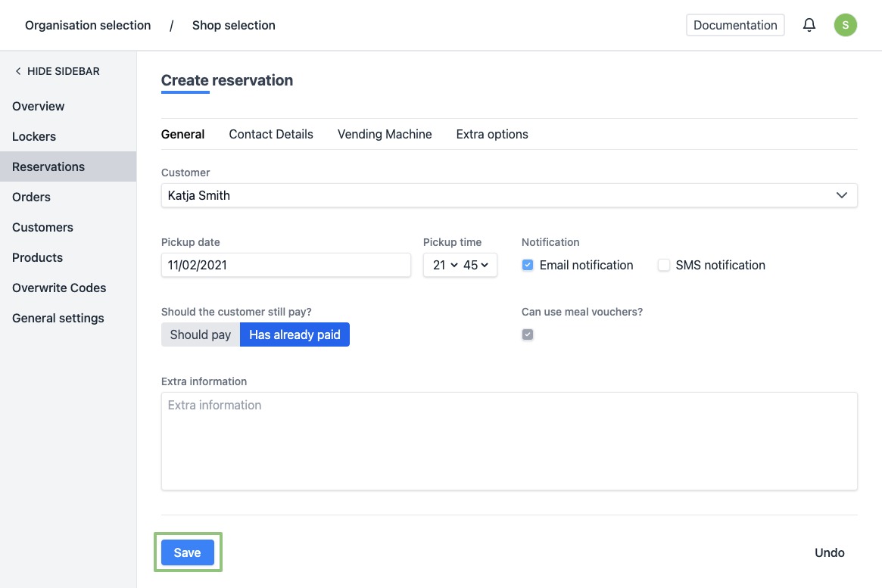Click the Undo button
Image resolution: width=882 pixels, height=588 pixels.
click(x=829, y=552)
